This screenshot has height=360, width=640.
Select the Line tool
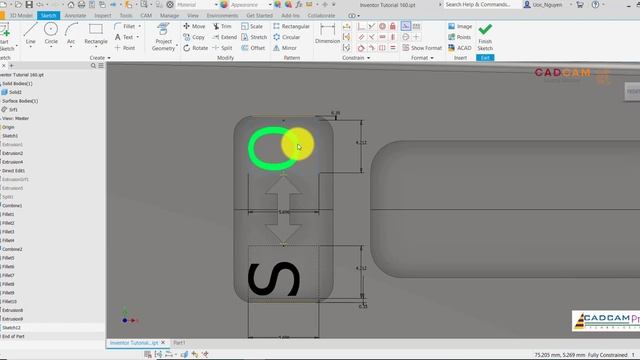30,33
